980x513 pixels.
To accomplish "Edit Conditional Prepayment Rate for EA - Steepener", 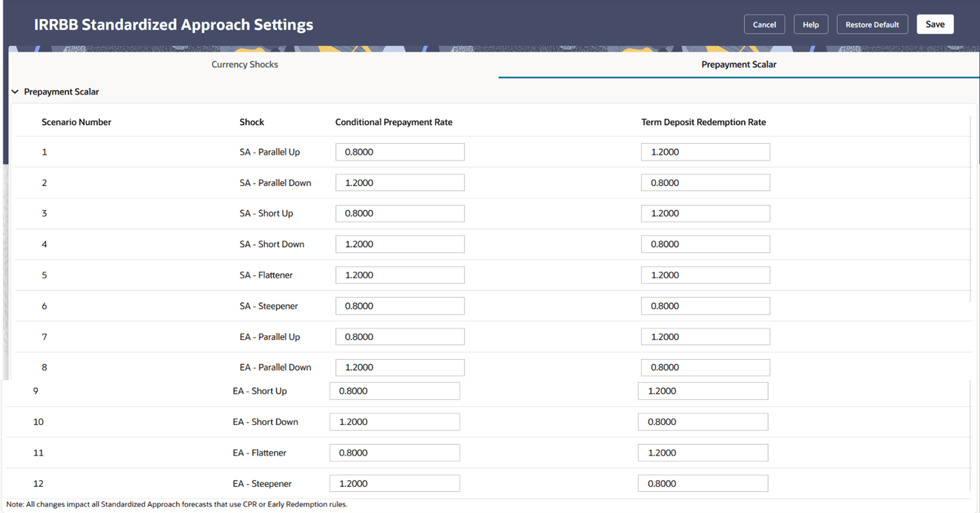I will pyautogui.click(x=394, y=484).
